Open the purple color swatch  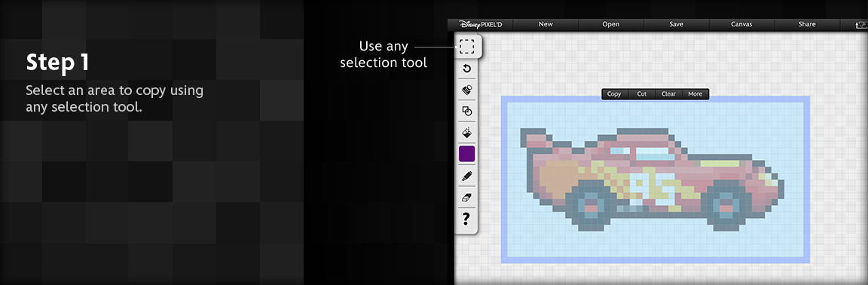pos(466,154)
